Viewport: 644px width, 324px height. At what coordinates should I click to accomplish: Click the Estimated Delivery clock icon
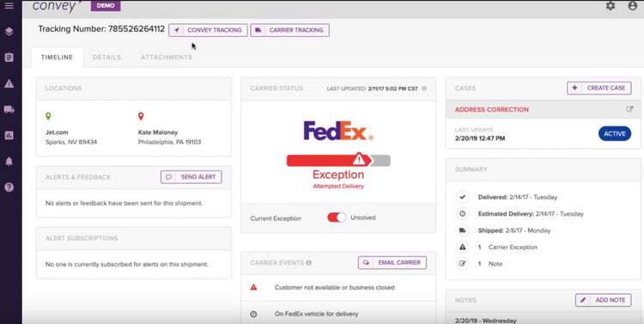click(x=463, y=214)
